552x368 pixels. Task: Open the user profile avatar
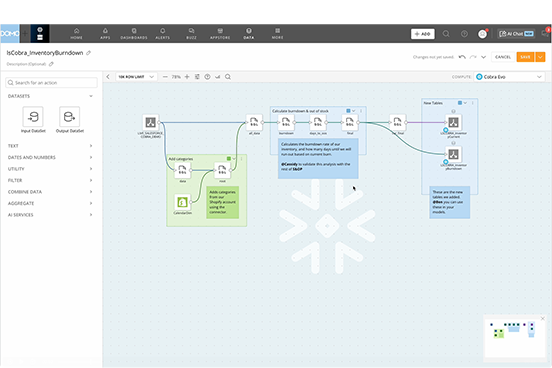pos(482,34)
